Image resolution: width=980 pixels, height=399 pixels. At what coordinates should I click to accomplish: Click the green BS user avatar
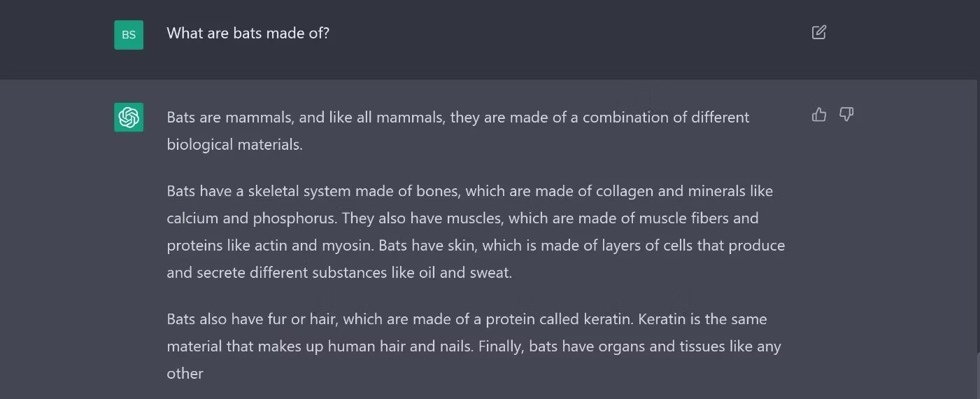click(129, 35)
